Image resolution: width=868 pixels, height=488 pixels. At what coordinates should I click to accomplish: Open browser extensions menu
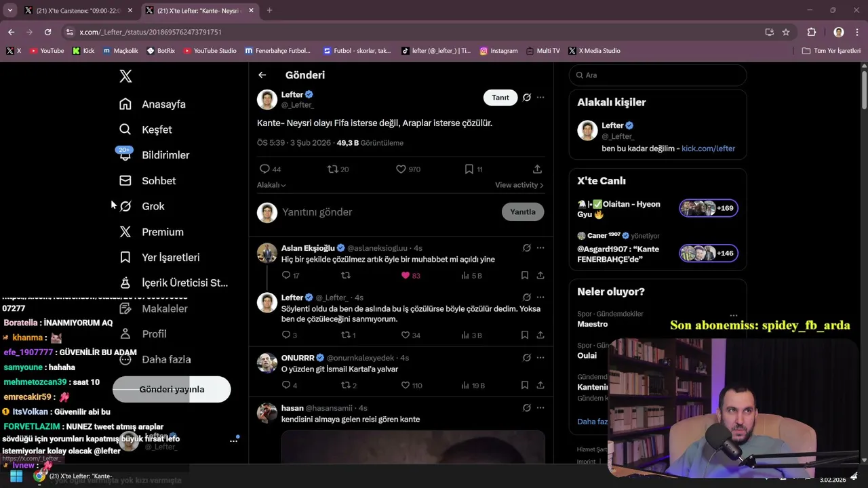tap(811, 32)
